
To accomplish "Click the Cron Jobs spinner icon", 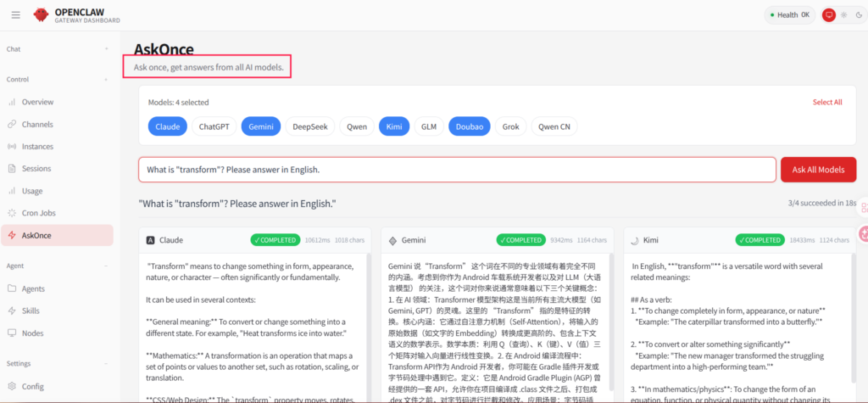I will 12,213.
